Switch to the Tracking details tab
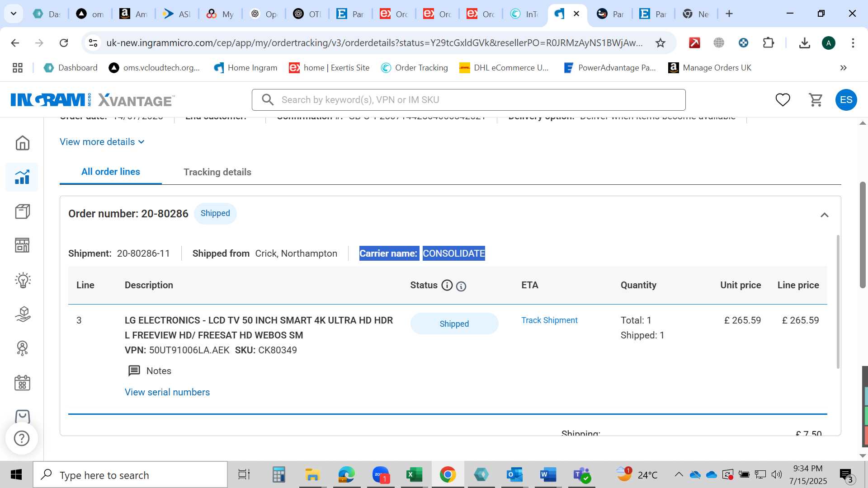 point(217,172)
